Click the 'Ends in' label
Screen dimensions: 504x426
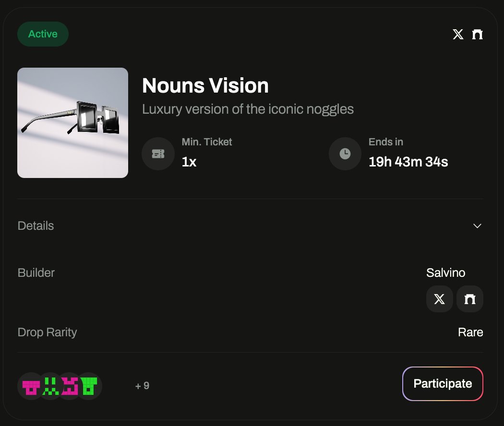[x=386, y=142]
